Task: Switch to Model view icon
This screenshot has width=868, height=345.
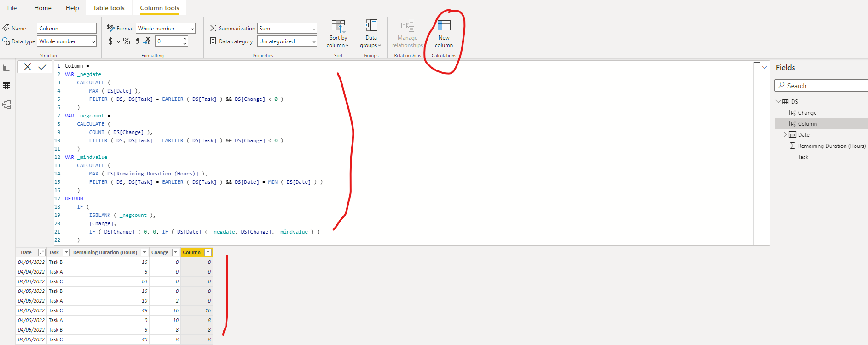Action: click(6, 105)
